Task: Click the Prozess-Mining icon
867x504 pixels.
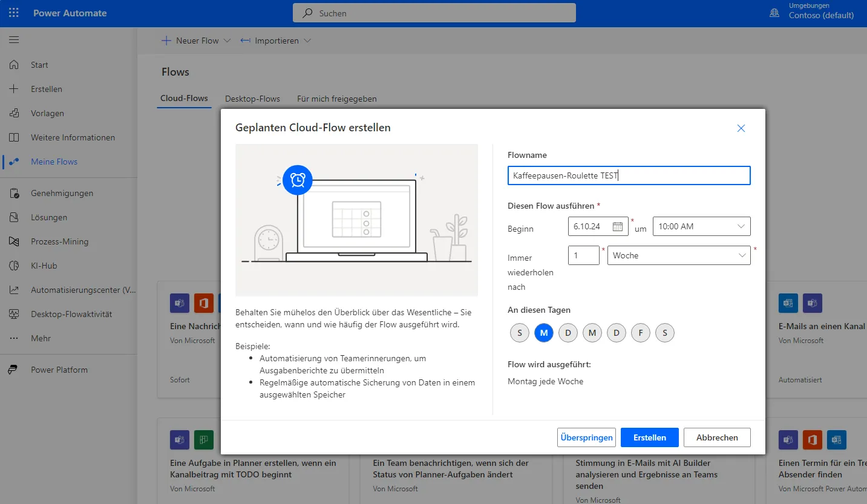Action: pos(14,241)
